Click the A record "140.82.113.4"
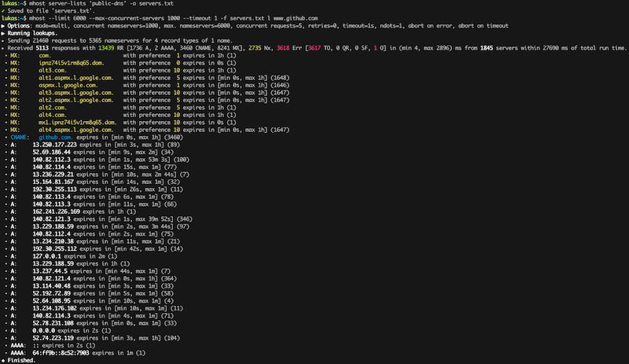Screen dimensions: 629x364 point(51,197)
